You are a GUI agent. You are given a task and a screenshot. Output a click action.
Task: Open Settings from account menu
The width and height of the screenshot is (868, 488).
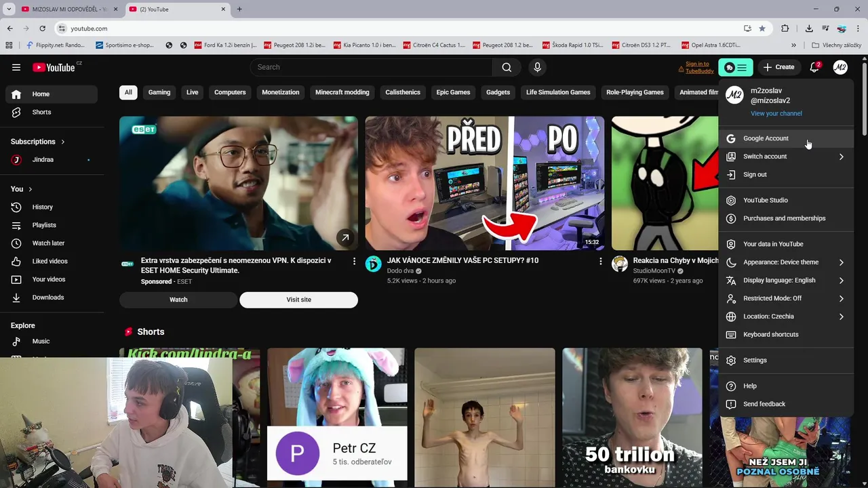[786, 361]
